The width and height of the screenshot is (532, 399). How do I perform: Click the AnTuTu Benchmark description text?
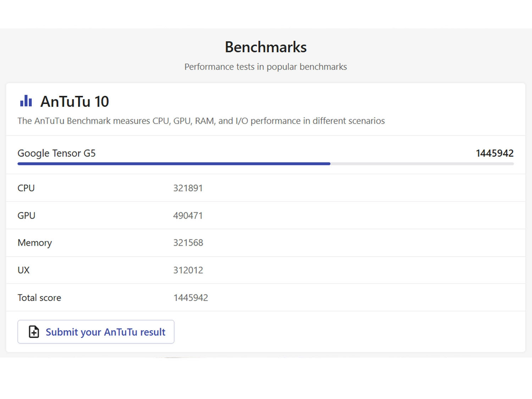(x=201, y=121)
